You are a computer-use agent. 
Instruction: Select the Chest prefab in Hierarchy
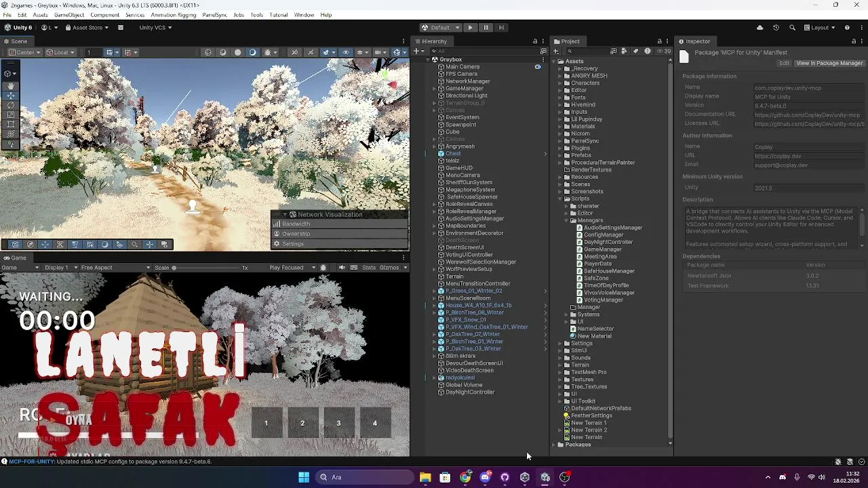click(453, 154)
